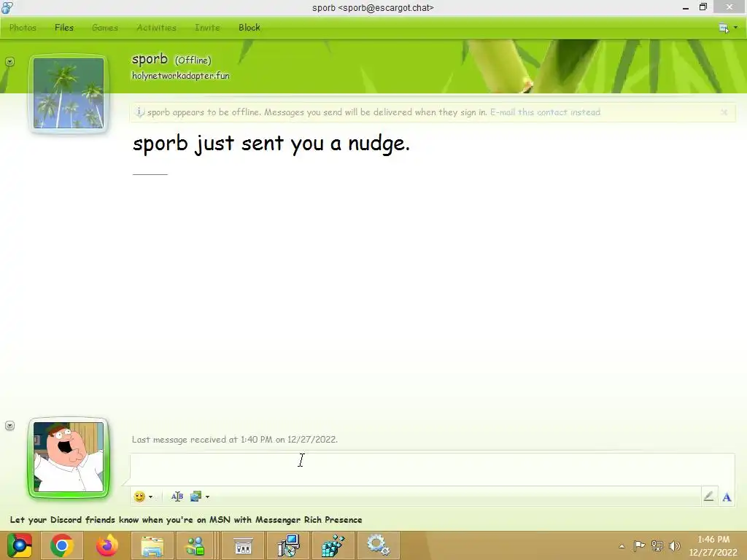Launch Google Chrome from the taskbar
This screenshot has height=560, width=747.
(62, 545)
